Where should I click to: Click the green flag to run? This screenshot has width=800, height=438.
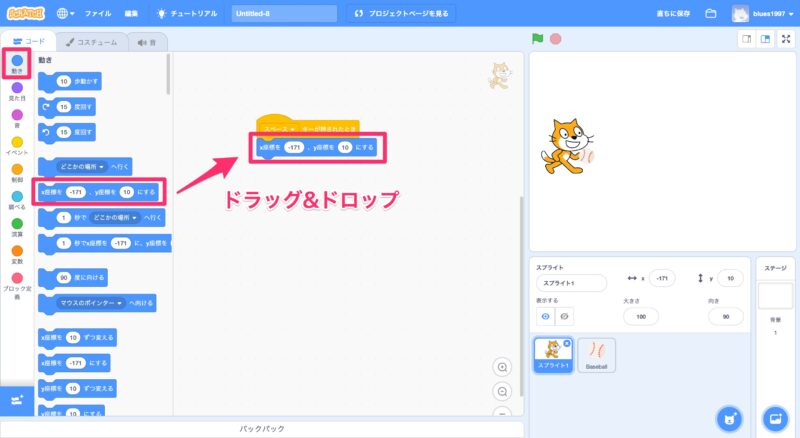(x=537, y=39)
